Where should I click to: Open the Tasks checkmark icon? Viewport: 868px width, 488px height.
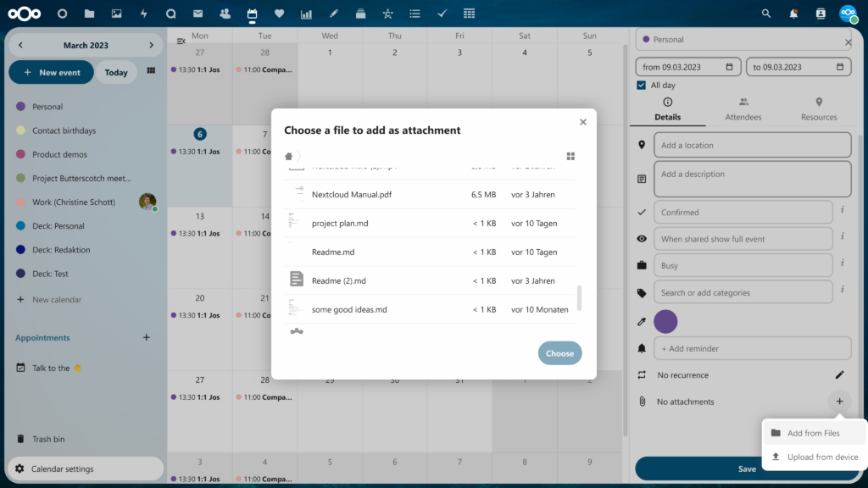pos(441,13)
